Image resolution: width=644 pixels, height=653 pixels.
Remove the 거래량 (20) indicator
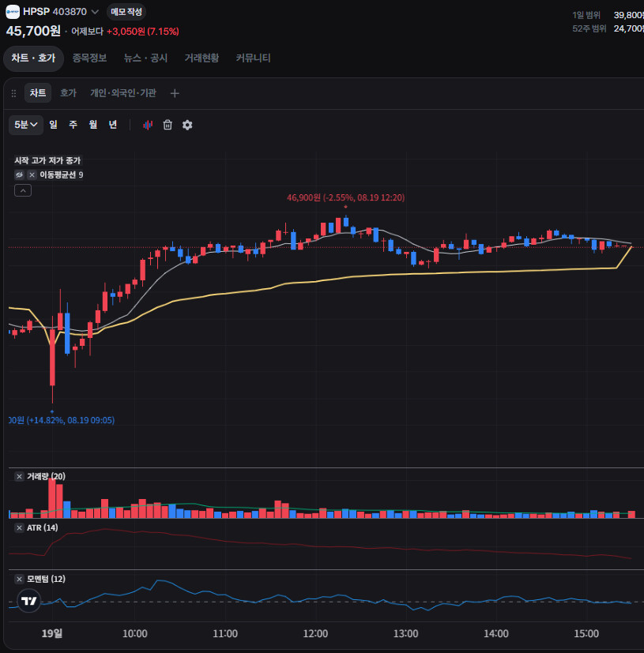tap(19, 476)
